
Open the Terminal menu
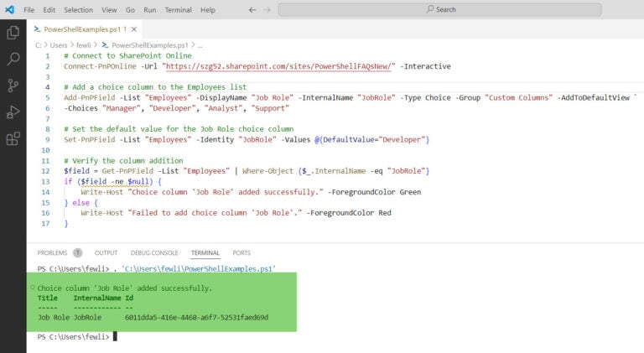[x=179, y=10]
